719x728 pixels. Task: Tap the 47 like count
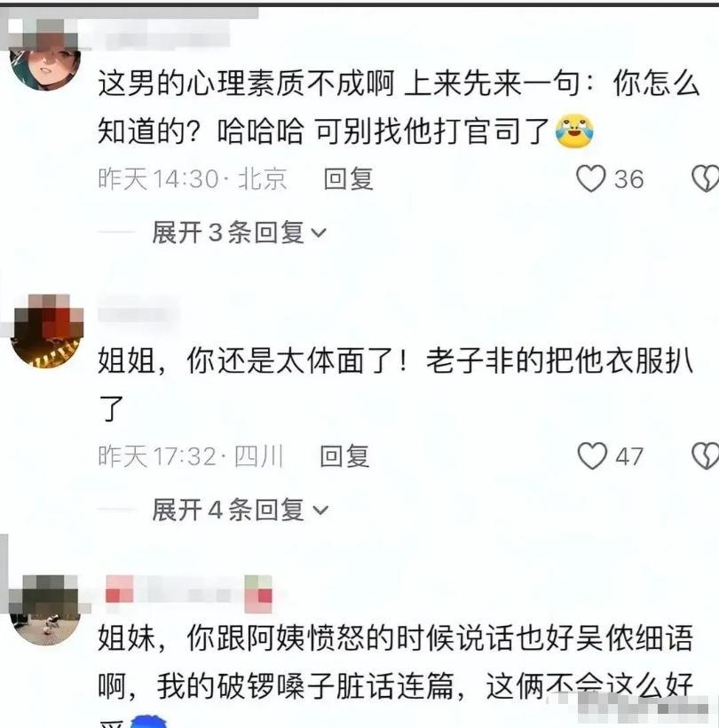click(x=629, y=456)
